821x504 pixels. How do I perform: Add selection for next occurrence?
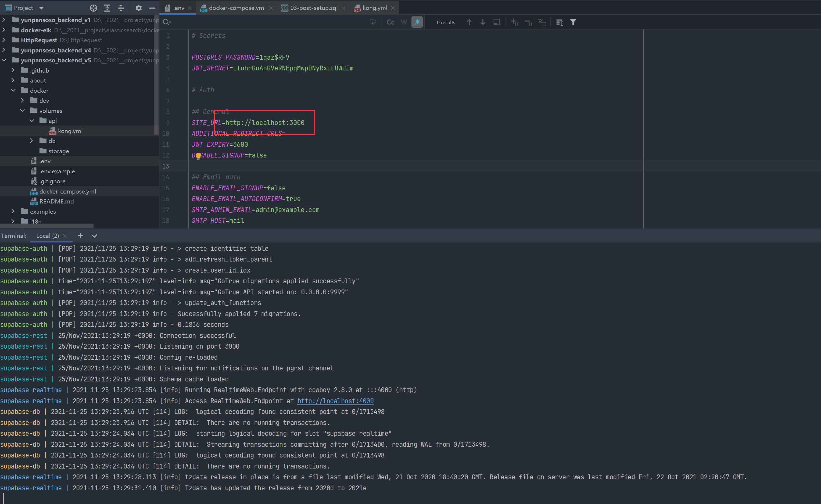pos(514,22)
